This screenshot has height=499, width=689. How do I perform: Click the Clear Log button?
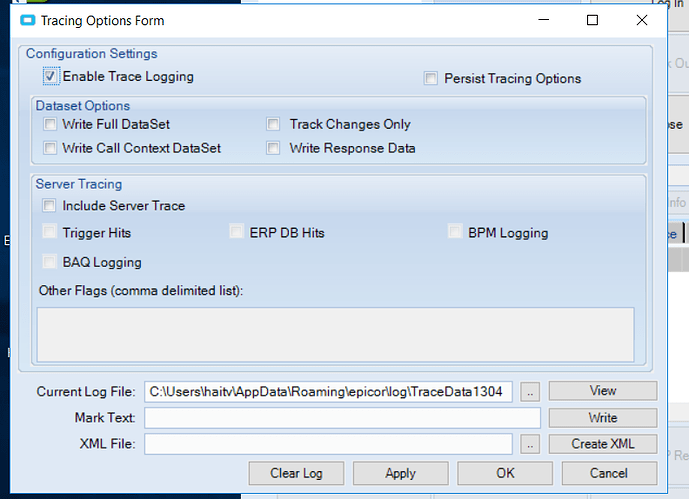[x=296, y=473]
